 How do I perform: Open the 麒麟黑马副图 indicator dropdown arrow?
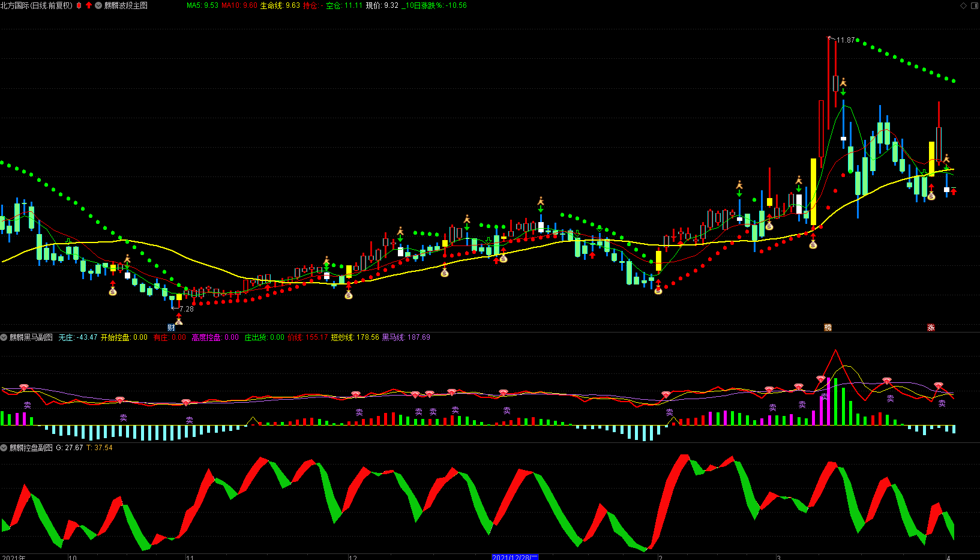[x=4, y=337]
